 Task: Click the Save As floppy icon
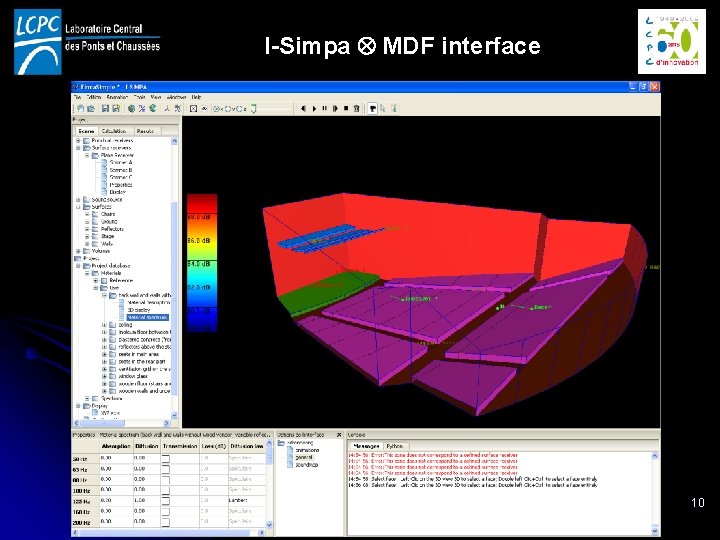pos(116,108)
